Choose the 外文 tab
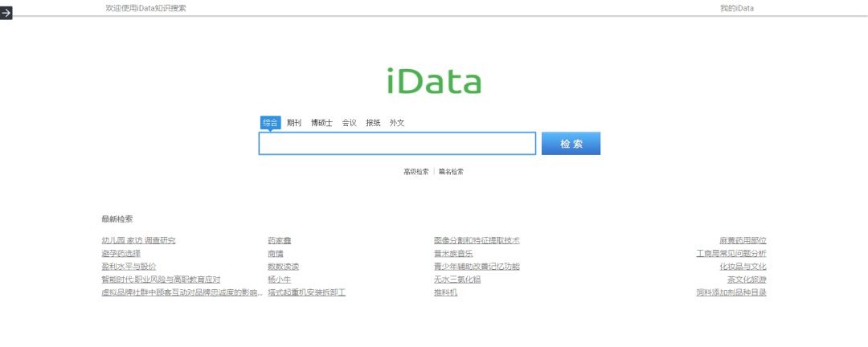This screenshot has height=347, width=868. click(397, 123)
